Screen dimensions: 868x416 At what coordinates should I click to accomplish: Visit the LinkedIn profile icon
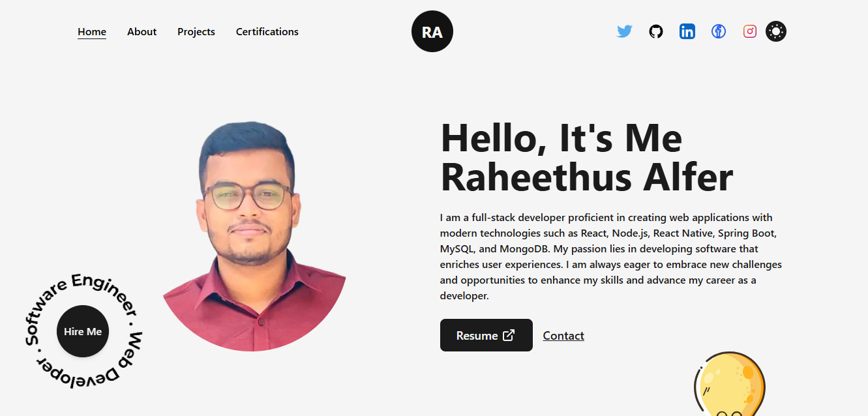coord(687,31)
